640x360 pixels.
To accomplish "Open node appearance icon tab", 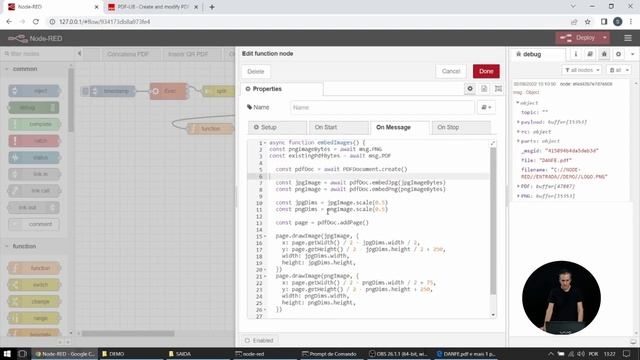I will point(498,89).
